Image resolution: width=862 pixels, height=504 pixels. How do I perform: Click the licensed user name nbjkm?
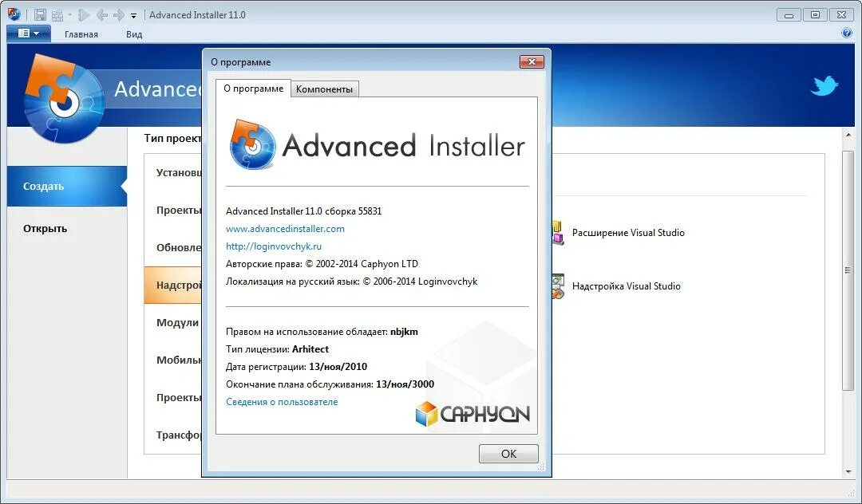tap(404, 332)
